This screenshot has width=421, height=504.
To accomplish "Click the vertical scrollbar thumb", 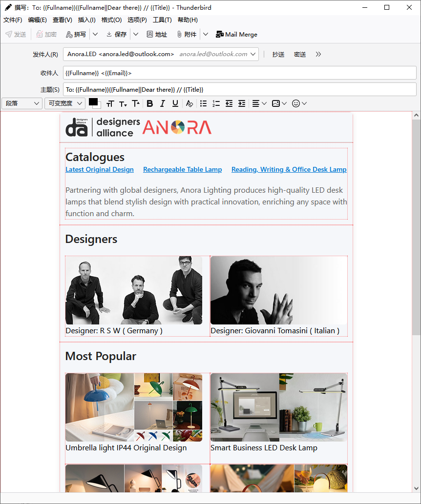I will click(416, 227).
